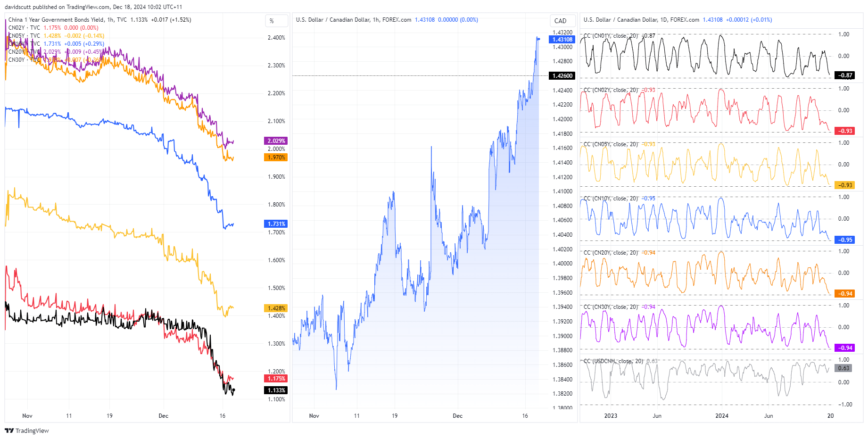
Task: Click the 2023 label on the daily chart time axis
Action: click(611, 416)
